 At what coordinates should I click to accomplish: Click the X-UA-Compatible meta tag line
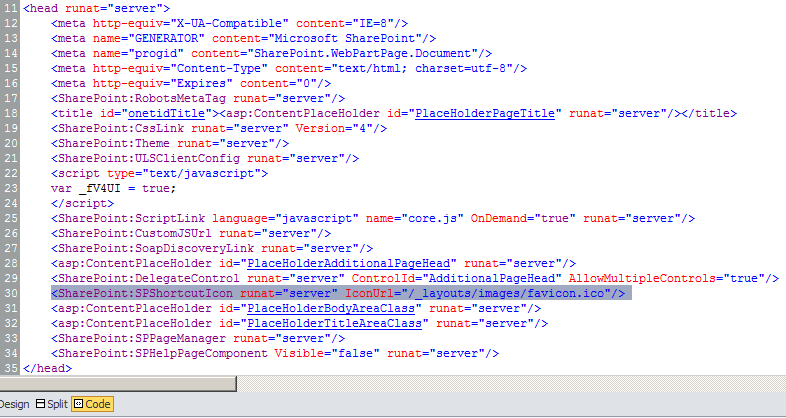229,24
